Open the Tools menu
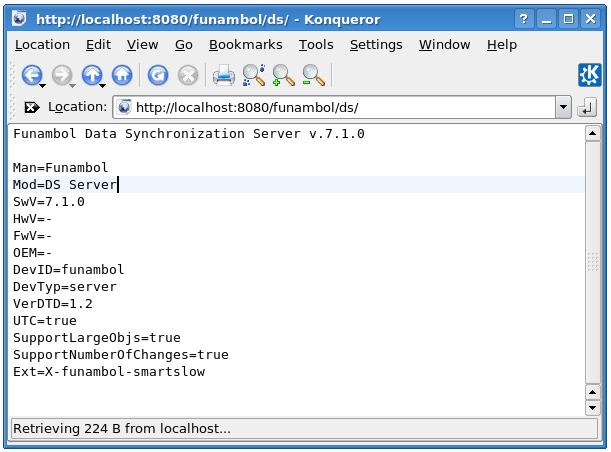This screenshot has height=452, width=611. (316, 44)
